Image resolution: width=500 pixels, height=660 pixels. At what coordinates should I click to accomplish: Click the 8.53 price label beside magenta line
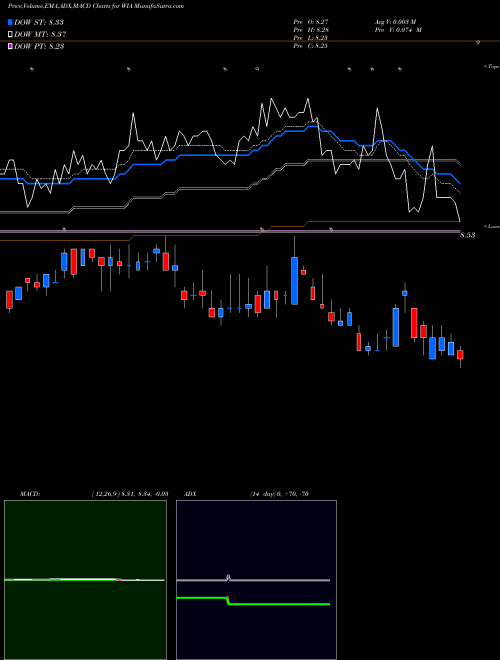pos(467,235)
